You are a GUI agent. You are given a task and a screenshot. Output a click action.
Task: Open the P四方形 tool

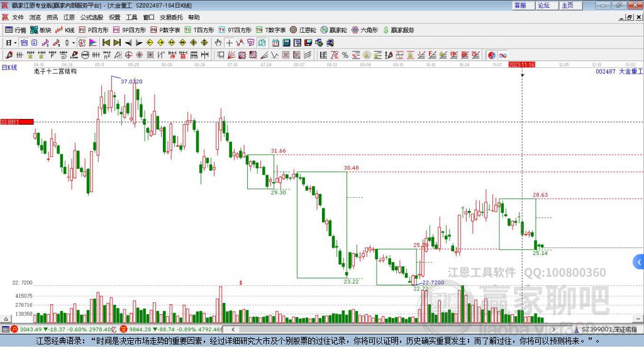click(x=94, y=30)
